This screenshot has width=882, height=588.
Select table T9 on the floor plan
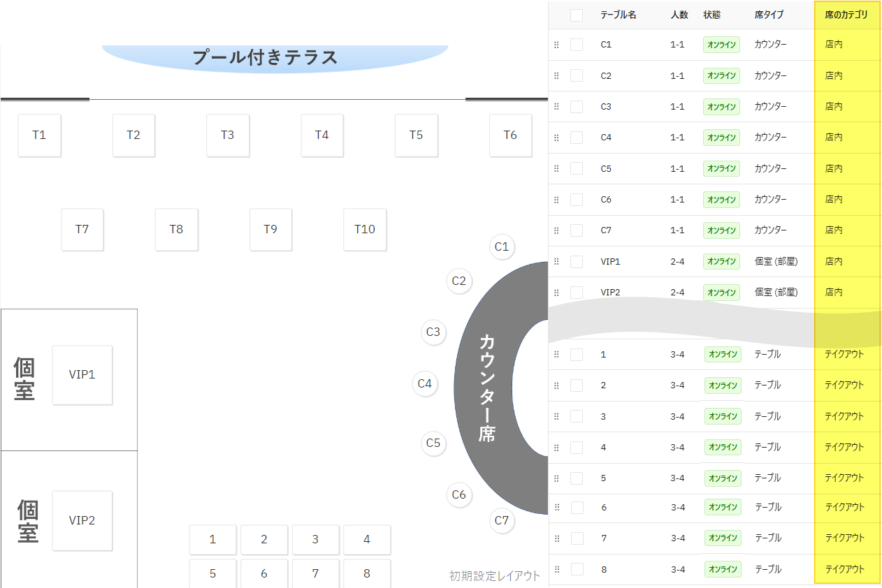[x=270, y=229]
